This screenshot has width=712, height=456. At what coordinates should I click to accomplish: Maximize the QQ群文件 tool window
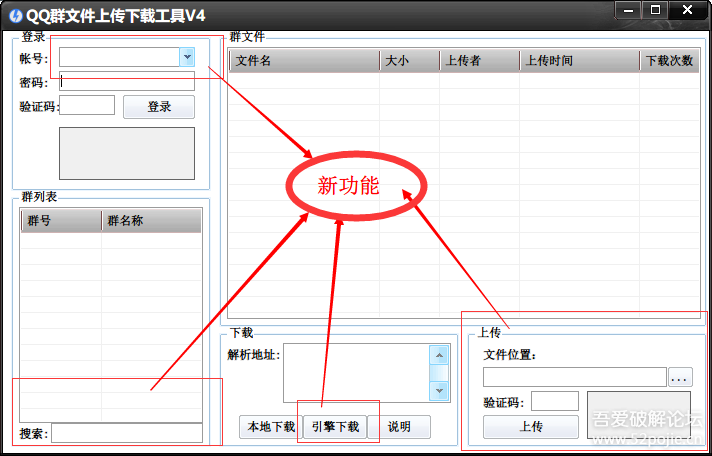point(655,10)
